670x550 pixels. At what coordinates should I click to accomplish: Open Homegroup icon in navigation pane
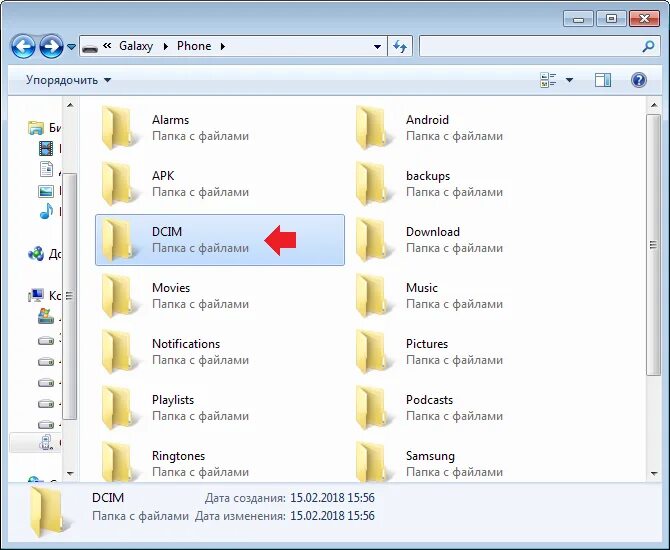click(36, 253)
